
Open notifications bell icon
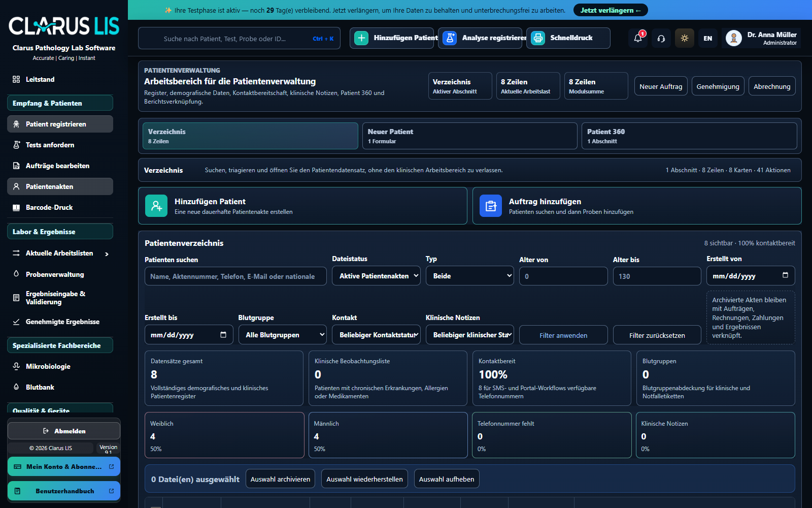(x=638, y=38)
